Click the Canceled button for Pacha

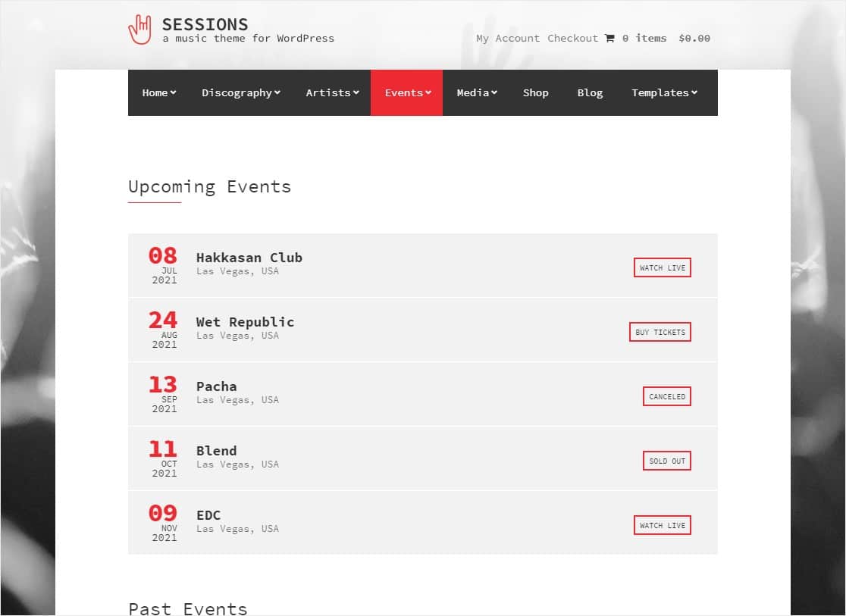point(666,396)
